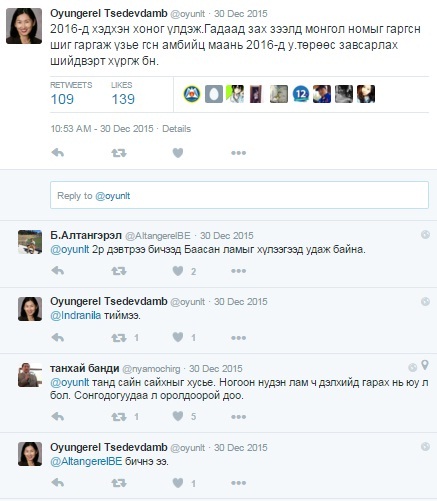Retweet the @Indranila тиймээ reply
Screen dimensions: 437x501
click(x=119, y=338)
